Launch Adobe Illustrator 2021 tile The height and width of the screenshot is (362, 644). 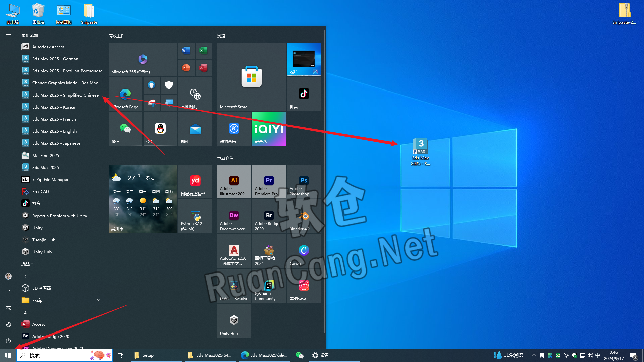(x=234, y=181)
